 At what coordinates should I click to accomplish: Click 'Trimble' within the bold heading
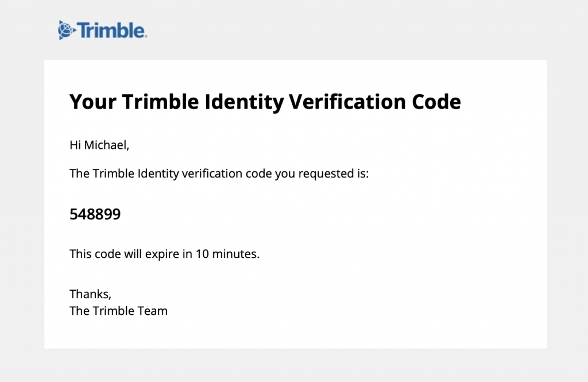tap(161, 102)
